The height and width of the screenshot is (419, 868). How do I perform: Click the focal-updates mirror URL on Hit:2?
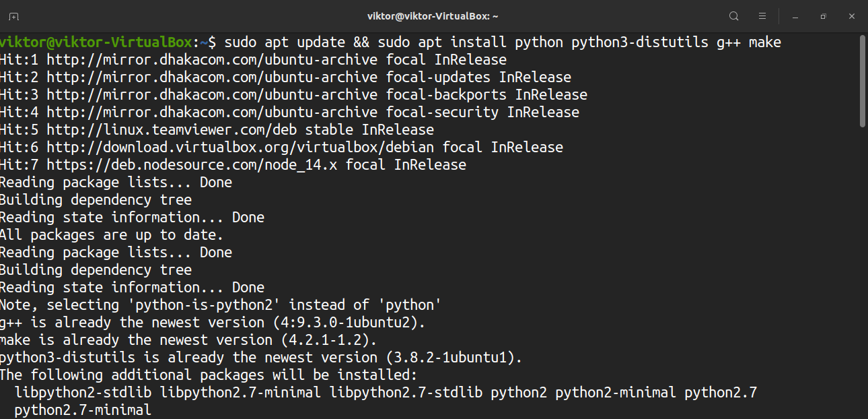click(x=212, y=77)
